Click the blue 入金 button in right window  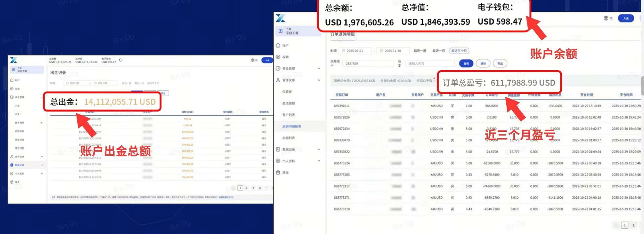(x=626, y=18)
